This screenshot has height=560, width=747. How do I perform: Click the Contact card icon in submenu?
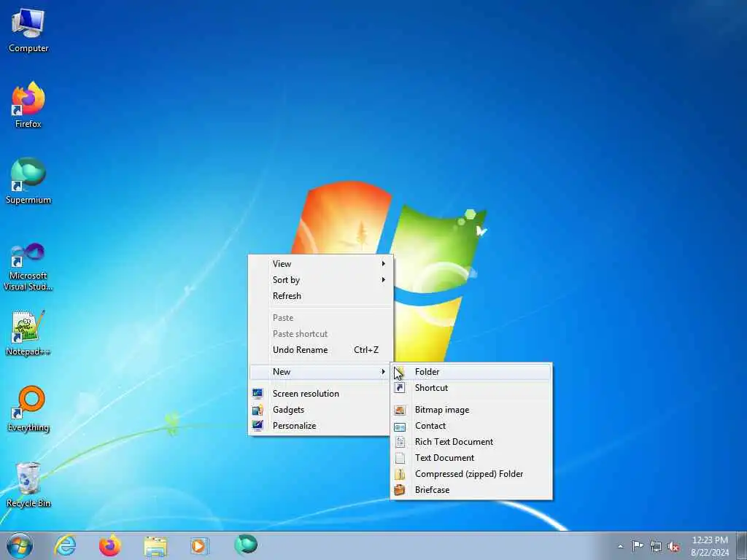pyautogui.click(x=400, y=427)
